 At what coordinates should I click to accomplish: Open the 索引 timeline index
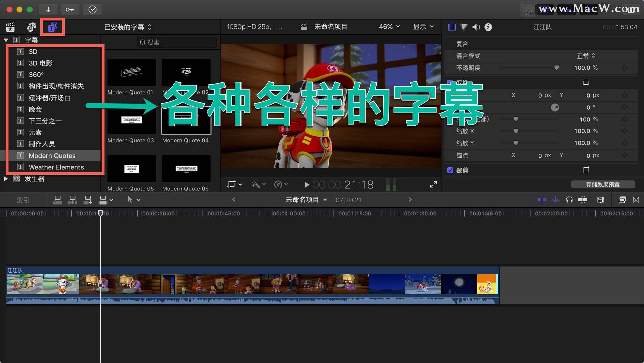(x=23, y=200)
